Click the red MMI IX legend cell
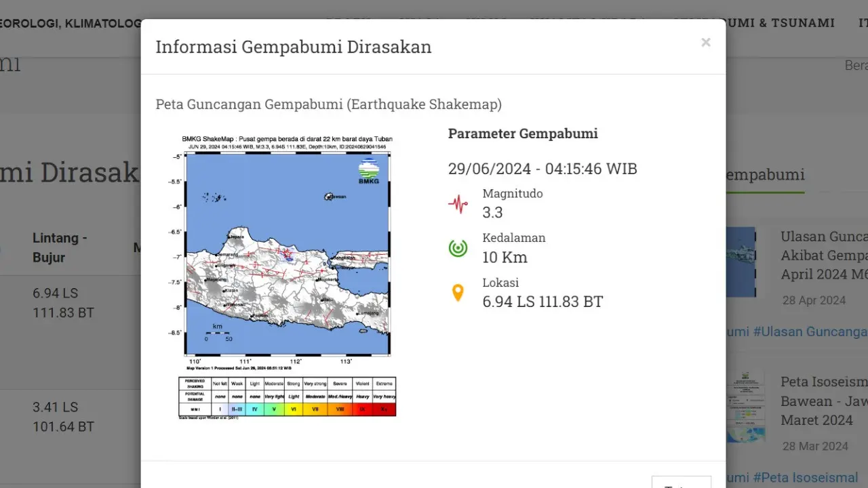The width and height of the screenshot is (868, 488). (361, 409)
